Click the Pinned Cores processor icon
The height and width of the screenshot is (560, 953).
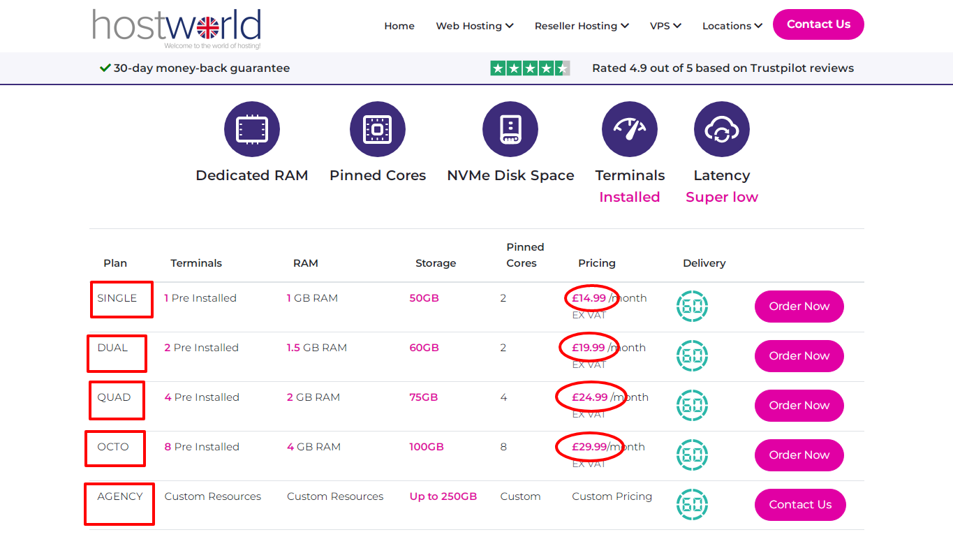(378, 130)
